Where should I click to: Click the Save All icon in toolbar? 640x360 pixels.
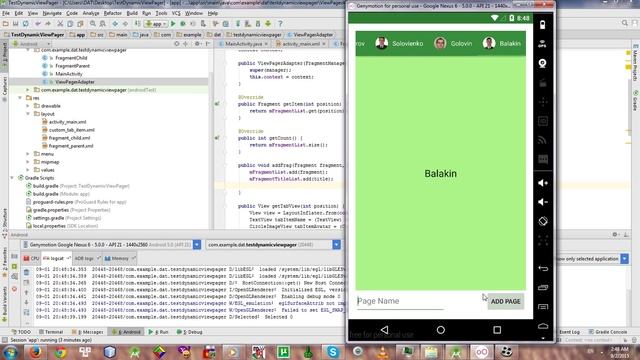click(x=16, y=24)
